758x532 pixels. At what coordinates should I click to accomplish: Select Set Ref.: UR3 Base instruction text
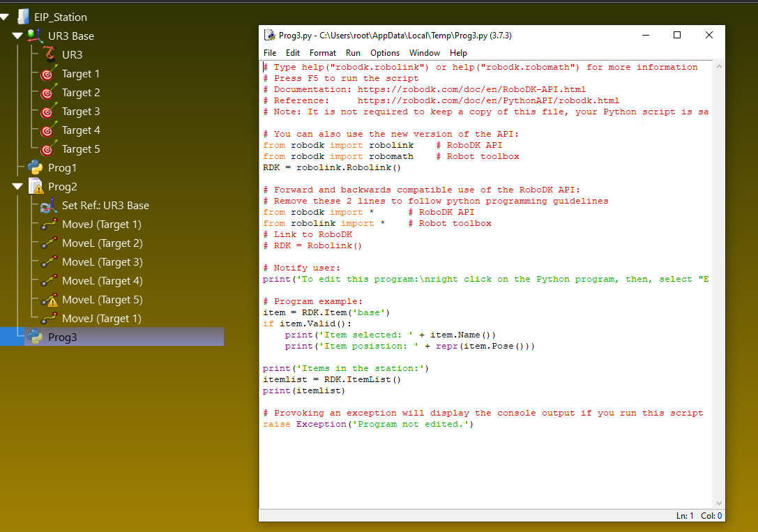105,206
